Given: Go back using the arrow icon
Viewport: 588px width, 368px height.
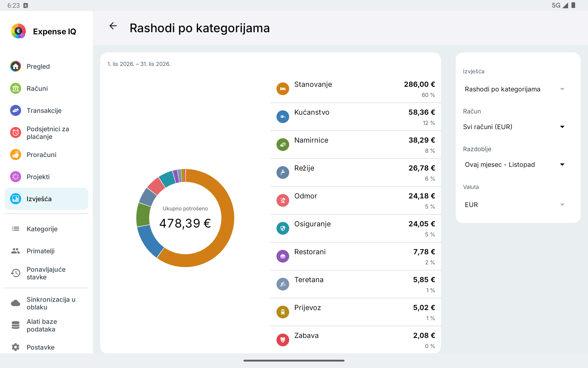Looking at the screenshot, I should click(113, 26).
